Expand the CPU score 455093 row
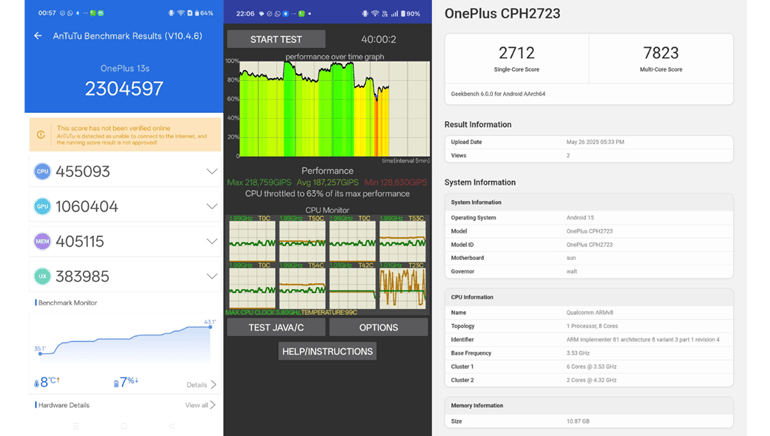The image size is (770, 436). point(212,171)
